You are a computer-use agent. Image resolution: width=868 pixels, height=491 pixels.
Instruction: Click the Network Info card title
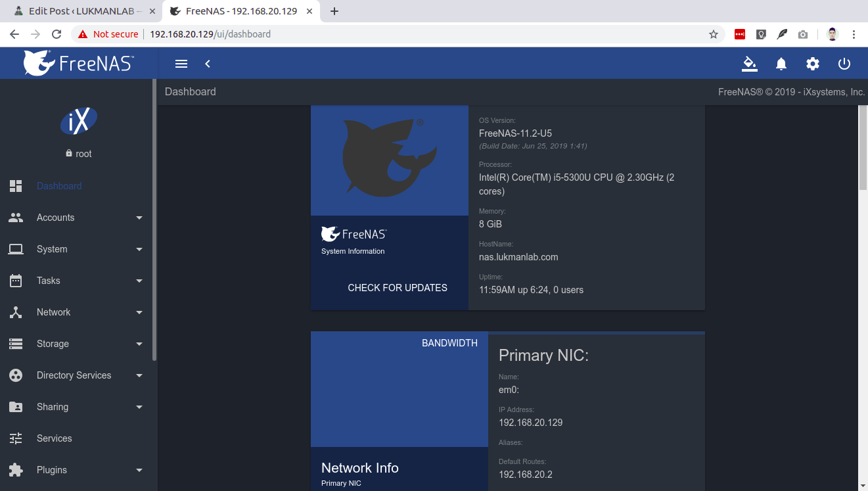coord(360,468)
